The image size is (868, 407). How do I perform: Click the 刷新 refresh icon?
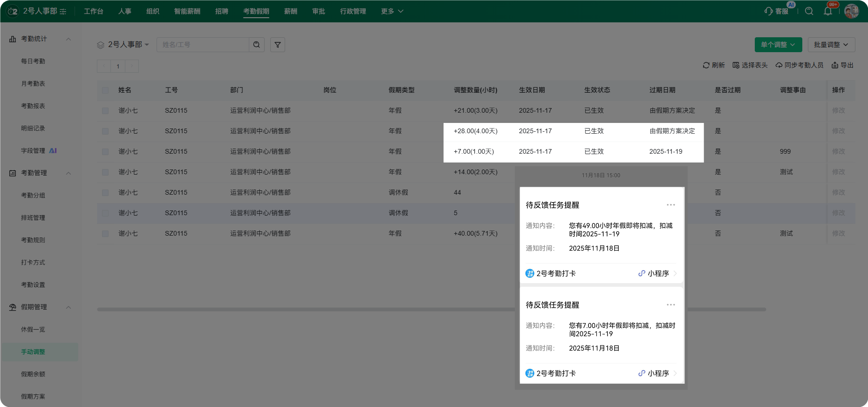706,65
